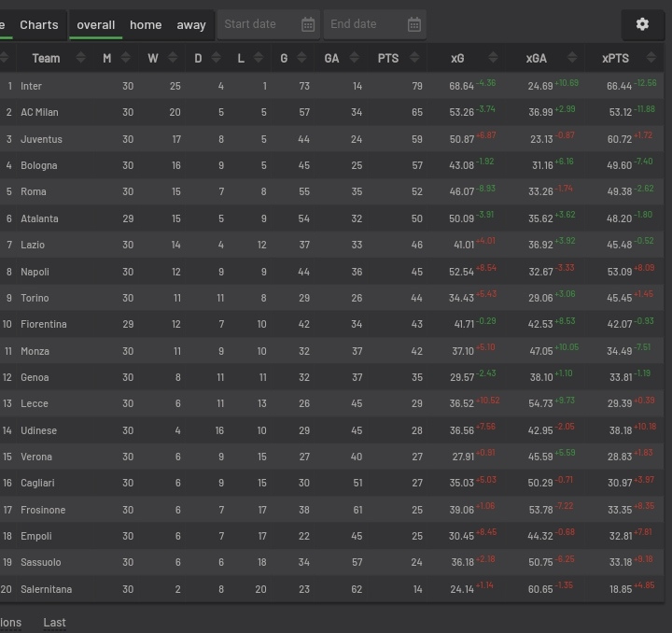Sort by goals G column arrows
Screen dimensions: 672x633
[x=301, y=58]
